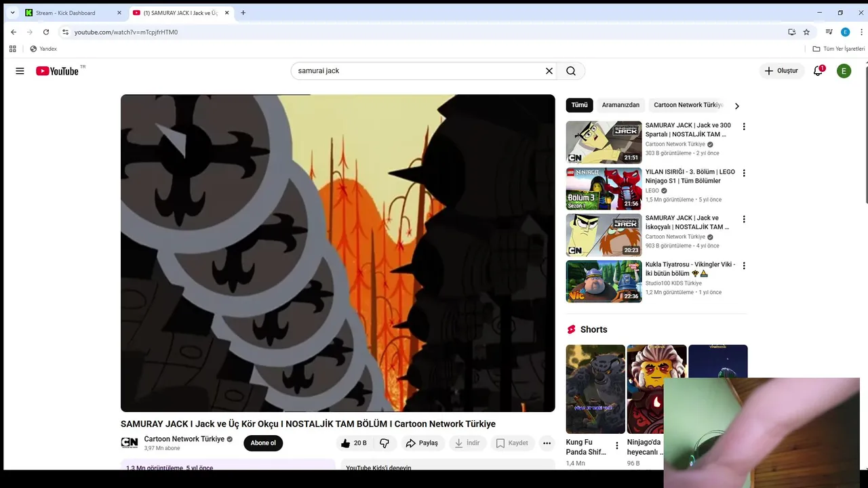868x488 pixels.
Task: Open the green account avatar menu
Action: [844, 71]
